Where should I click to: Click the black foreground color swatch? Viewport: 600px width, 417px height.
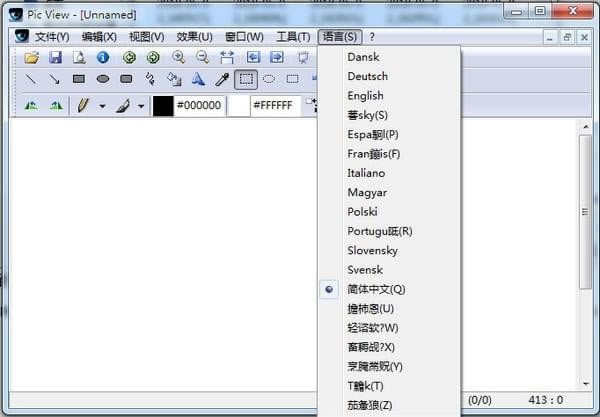pos(163,106)
